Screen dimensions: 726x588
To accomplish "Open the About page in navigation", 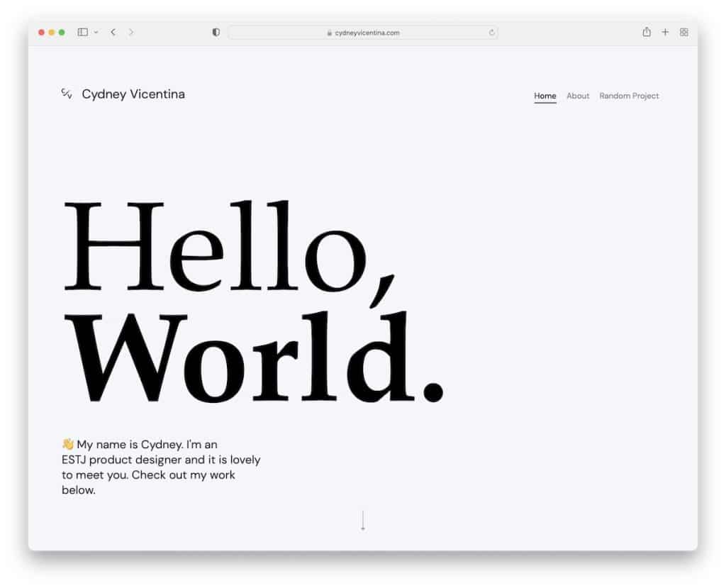I will pos(578,96).
